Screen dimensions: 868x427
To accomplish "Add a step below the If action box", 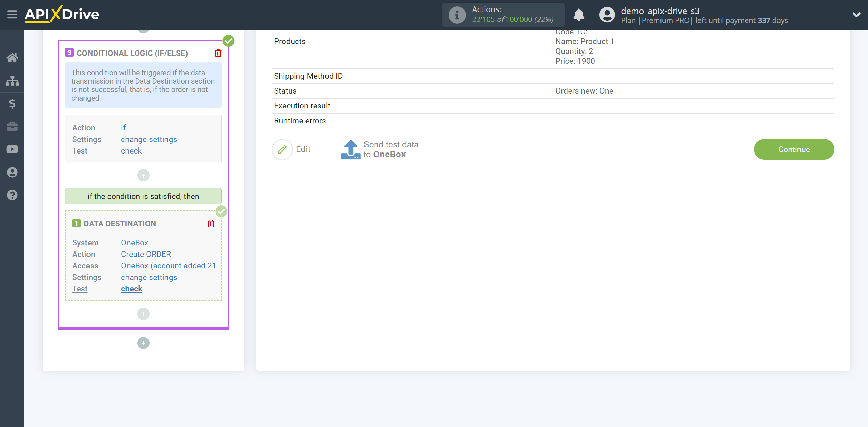I will click(x=143, y=175).
